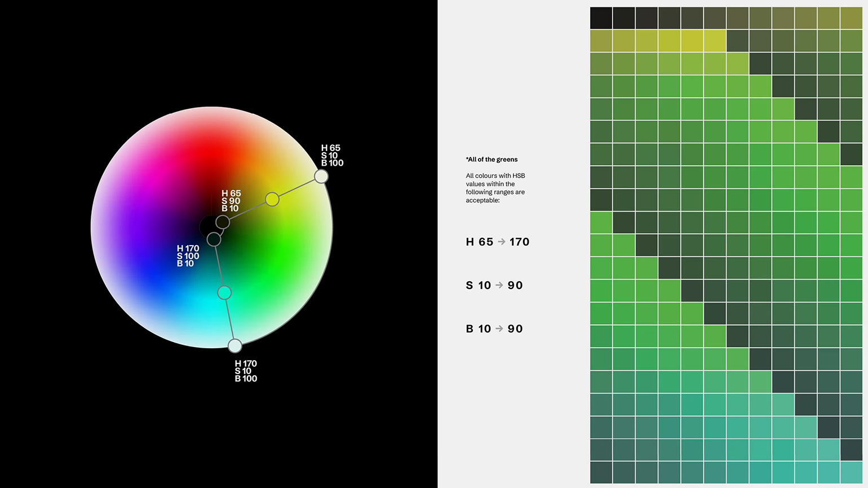Click the '170' hue range end value
868x488 pixels.
pyautogui.click(x=520, y=242)
